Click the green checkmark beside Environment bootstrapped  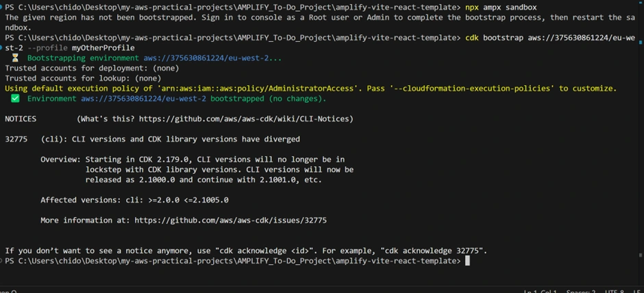click(x=15, y=99)
